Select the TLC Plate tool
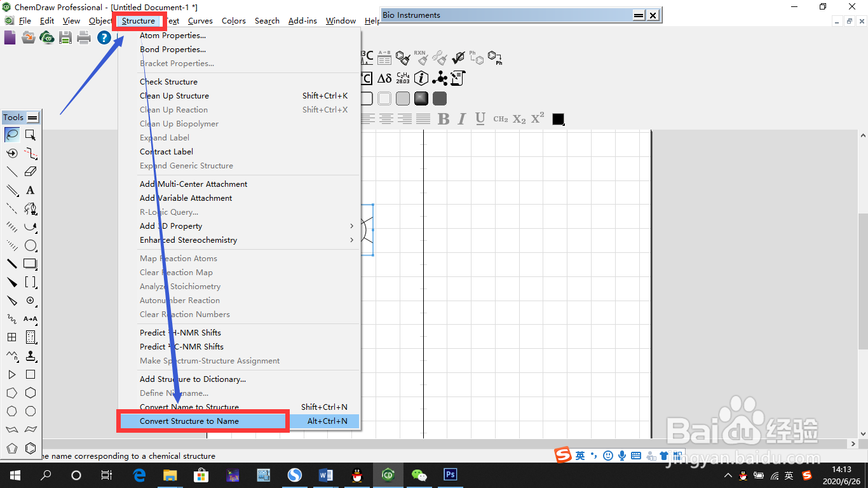Image resolution: width=868 pixels, height=488 pixels. (x=30, y=337)
